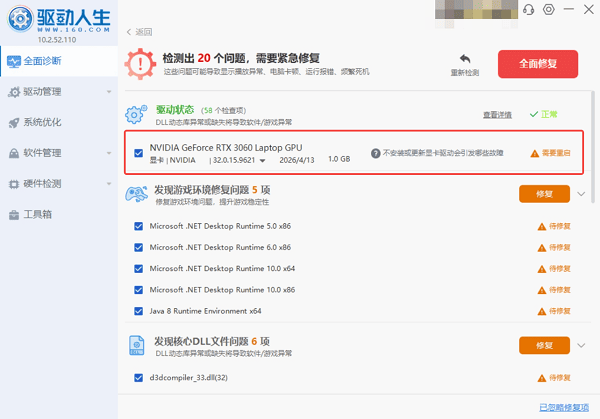Screen dimensions: 600x419
Task: Click the 软件管理 bag icon in sidebar
Action: [14, 153]
